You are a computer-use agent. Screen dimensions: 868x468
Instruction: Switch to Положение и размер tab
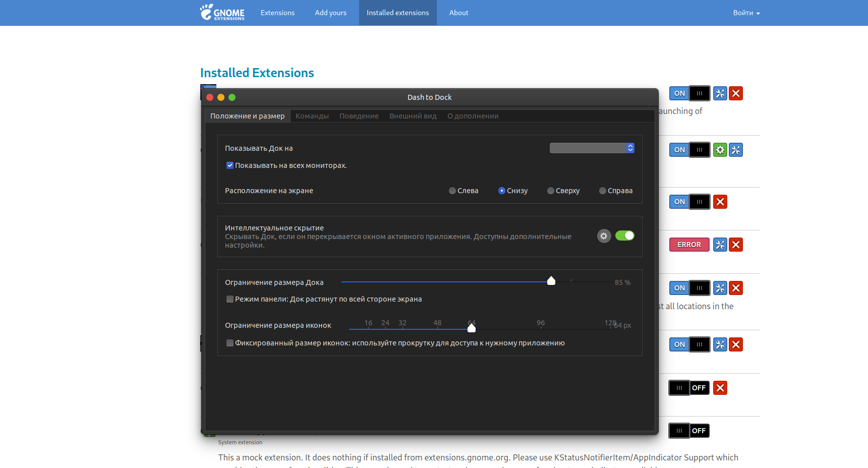click(x=247, y=116)
